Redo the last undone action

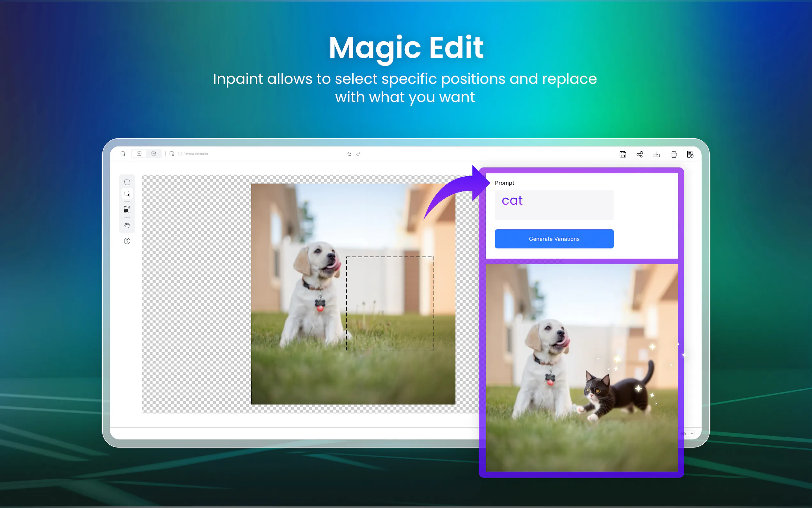(x=358, y=154)
